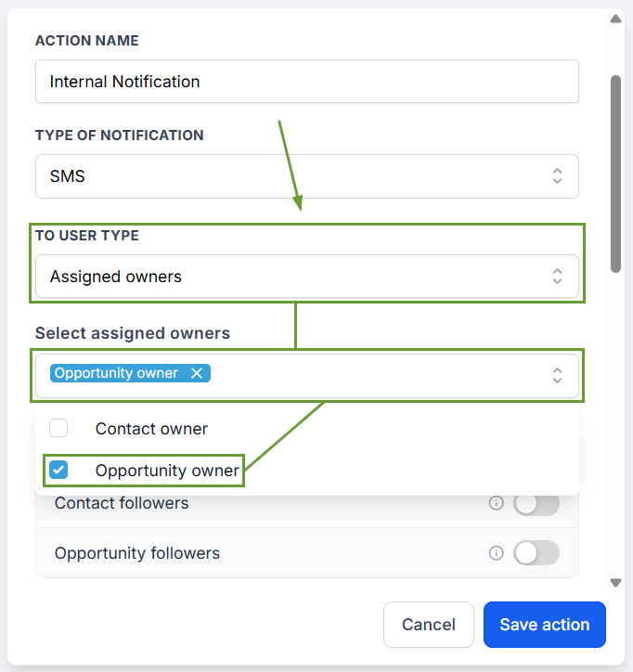Check the Contact owner checkbox
The height and width of the screenshot is (672, 633).
pyautogui.click(x=58, y=428)
